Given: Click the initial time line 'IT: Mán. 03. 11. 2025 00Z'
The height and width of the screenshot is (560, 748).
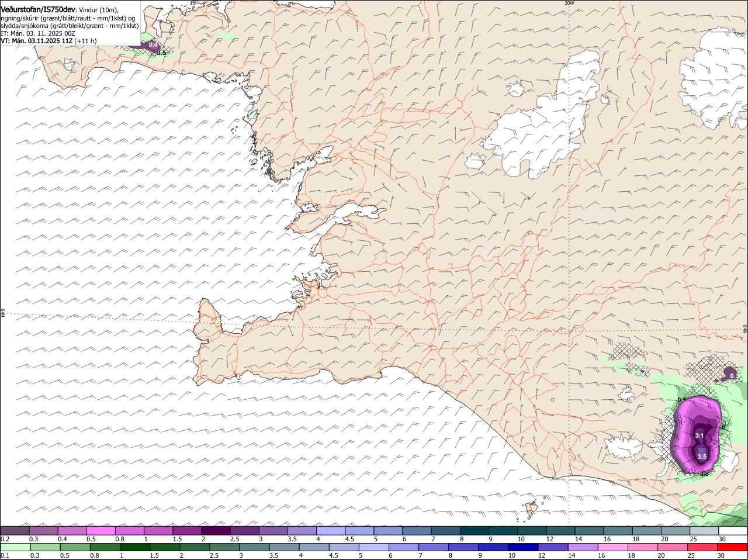Looking at the screenshot, I should click(x=38, y=33).
